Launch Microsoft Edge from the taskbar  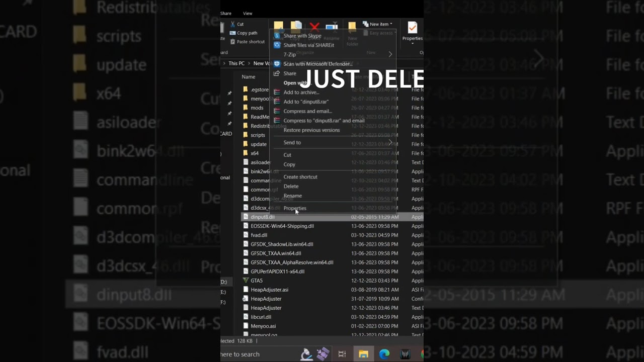[384, 354]
